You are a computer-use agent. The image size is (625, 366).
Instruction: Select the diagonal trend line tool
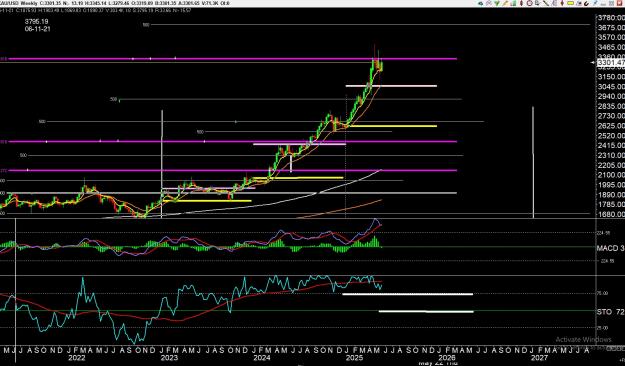[x=546, y=3]
